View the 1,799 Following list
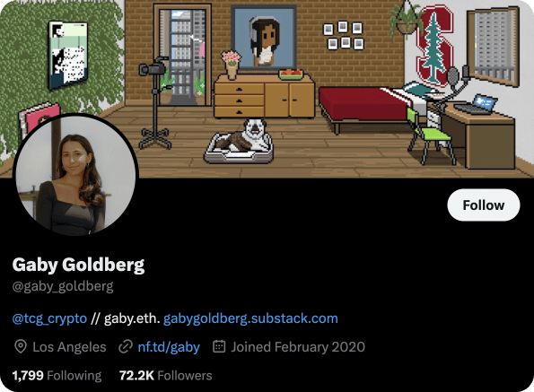Image resolution: width=534 pixels, height=392 pixels. coord(57,376)
